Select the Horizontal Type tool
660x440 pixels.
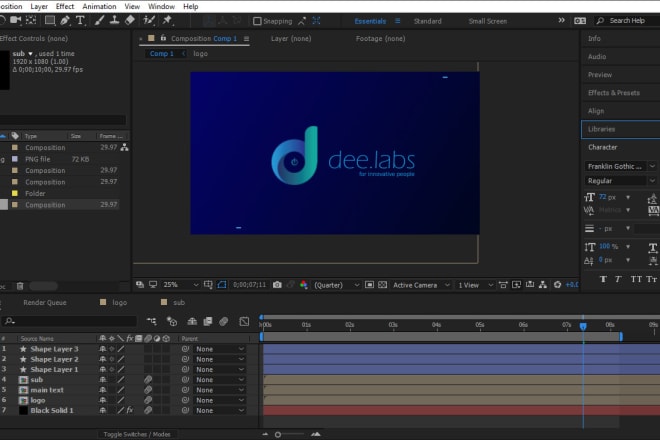(x=80, y=20)
